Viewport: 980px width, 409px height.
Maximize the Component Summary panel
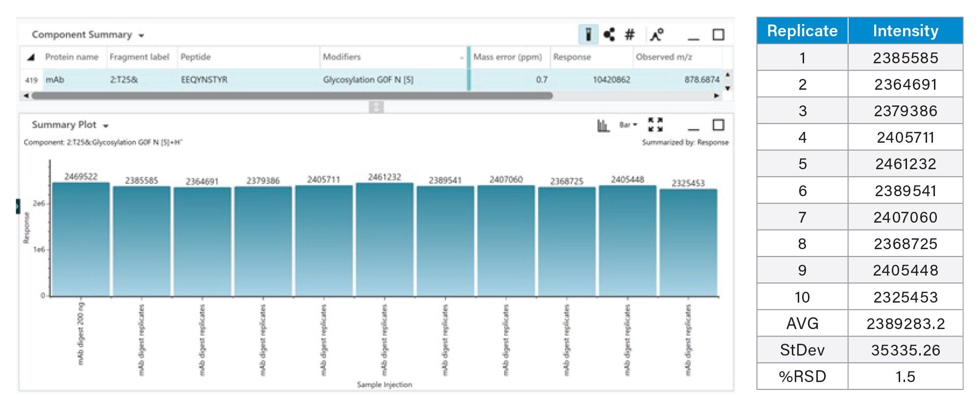point(718,35)
